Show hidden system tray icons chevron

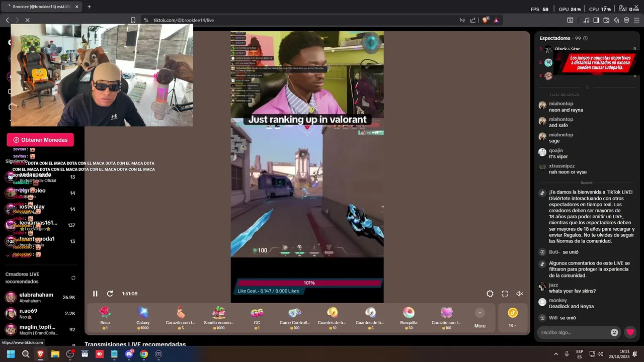556,354
